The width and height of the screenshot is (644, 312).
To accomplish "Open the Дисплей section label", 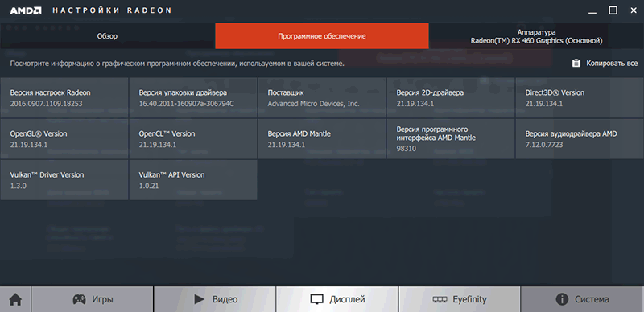I will pyautogui.click(x=347, y=299).
